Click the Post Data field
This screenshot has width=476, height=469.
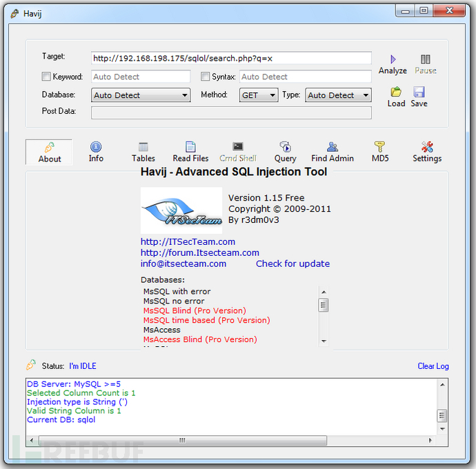pos(231,112)
